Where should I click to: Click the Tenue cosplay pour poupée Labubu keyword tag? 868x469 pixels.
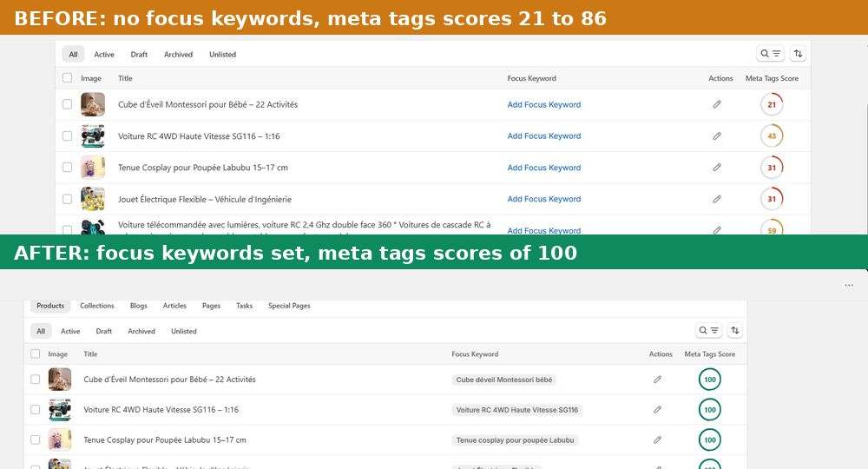(x=515, y=439)
